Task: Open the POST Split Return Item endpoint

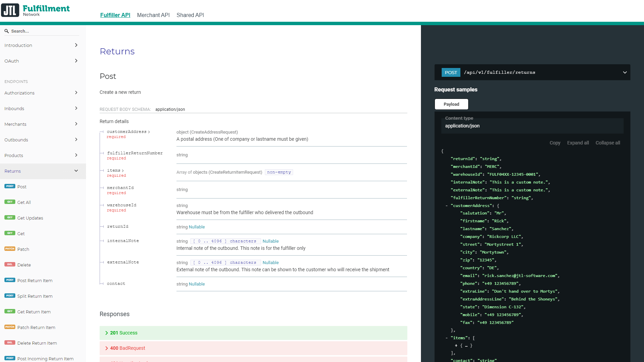Action: (x=35, y=296)
